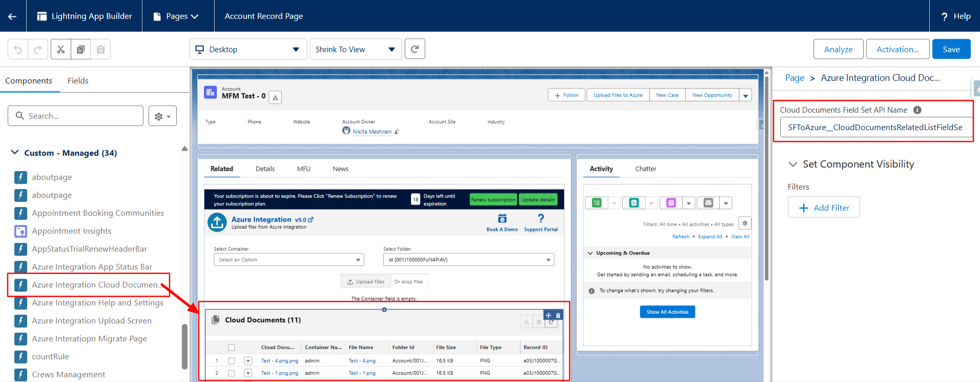Click the teal Log a Call icon

point(634,203)
